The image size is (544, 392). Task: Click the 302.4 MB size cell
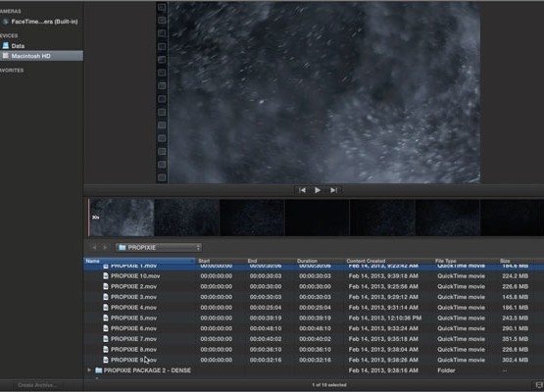tap(515, 360)
